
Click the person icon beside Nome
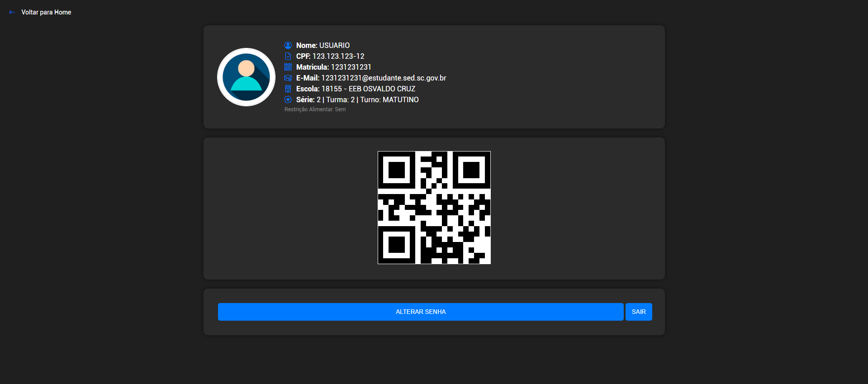[x=288, y=45]
